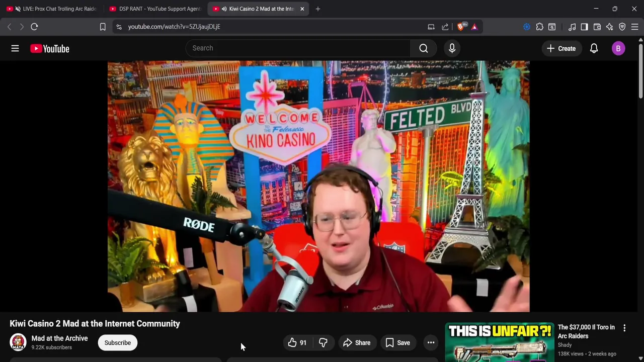Click the Shady channel name

565,345
